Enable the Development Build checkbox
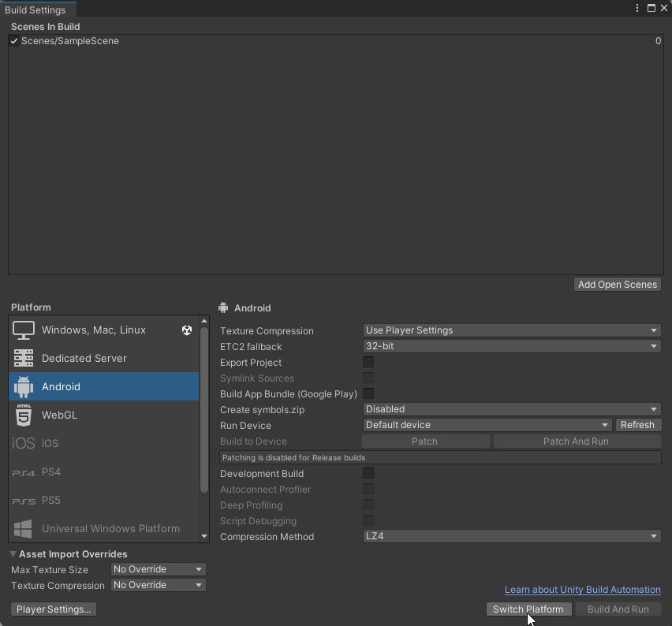The height and width of the screenshot is (626, 672). pos(368,473)
